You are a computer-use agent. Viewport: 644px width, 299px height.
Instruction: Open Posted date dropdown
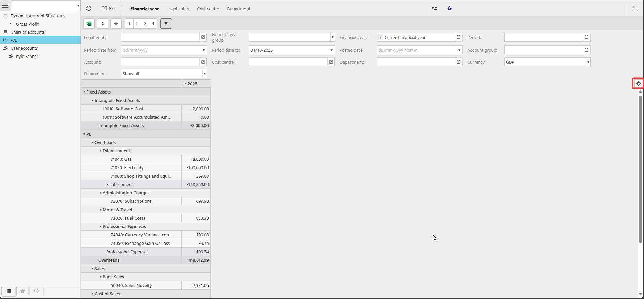click(x=459, y=50)
